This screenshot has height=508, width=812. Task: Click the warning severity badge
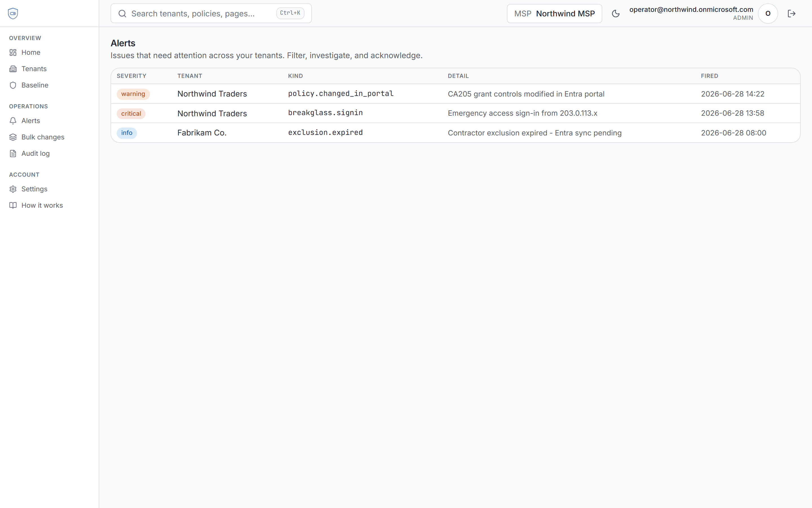click(x=133, y=94)
